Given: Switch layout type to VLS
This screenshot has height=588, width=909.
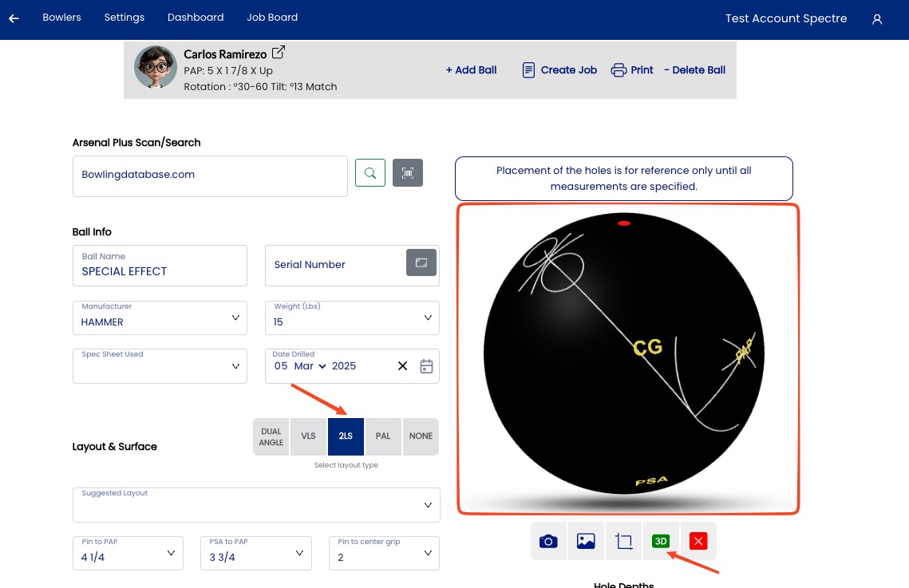Looking at the screenshot, I should (308, 436).
